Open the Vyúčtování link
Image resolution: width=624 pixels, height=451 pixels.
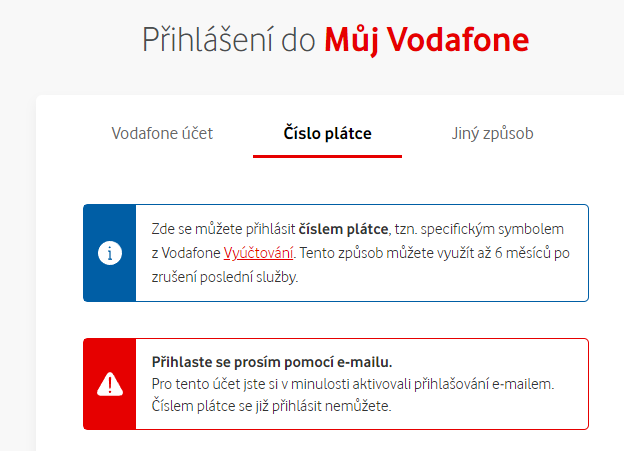click(258, 253)
